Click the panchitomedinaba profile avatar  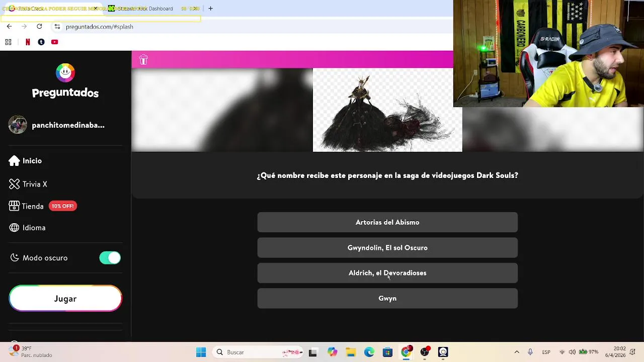click(18, 125)
